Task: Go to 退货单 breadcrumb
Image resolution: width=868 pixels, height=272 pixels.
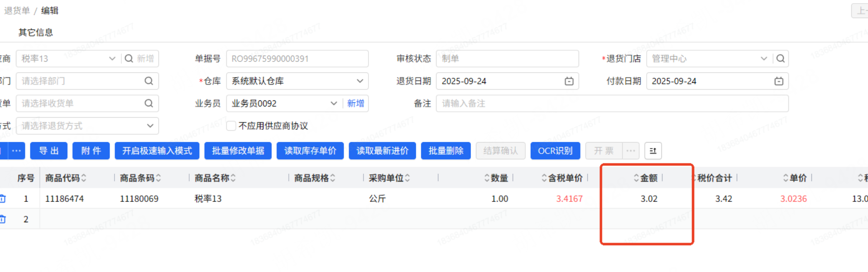Action: click(17, 10)
